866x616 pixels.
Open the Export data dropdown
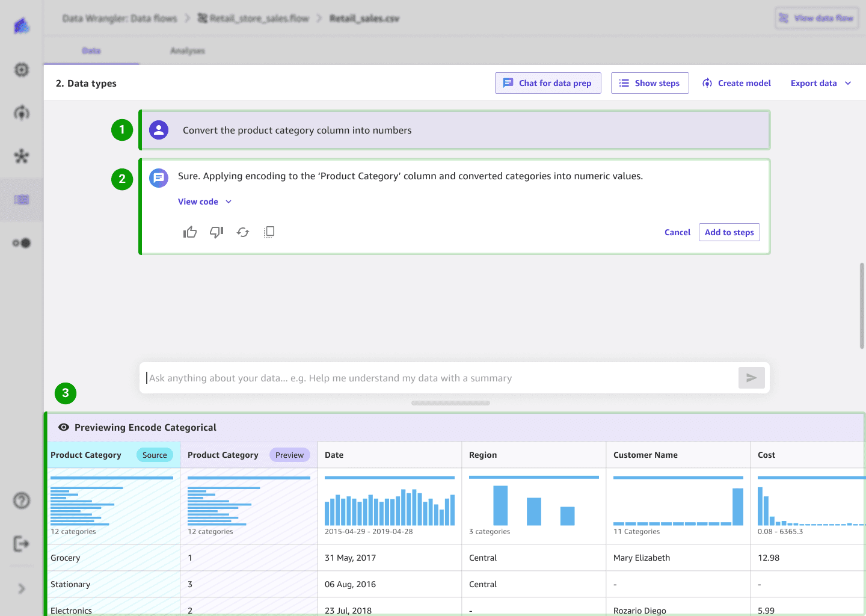821,83
